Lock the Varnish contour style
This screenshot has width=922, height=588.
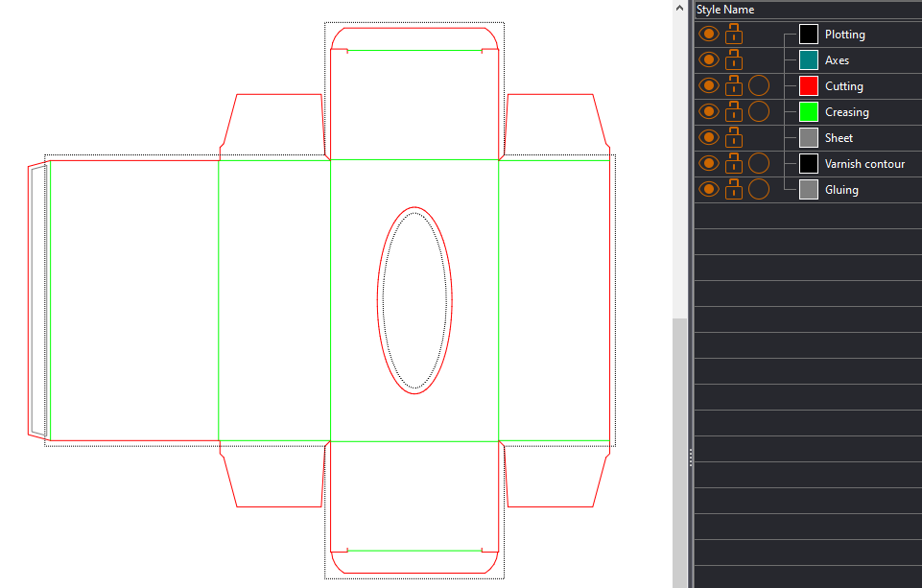click(733, 163)
